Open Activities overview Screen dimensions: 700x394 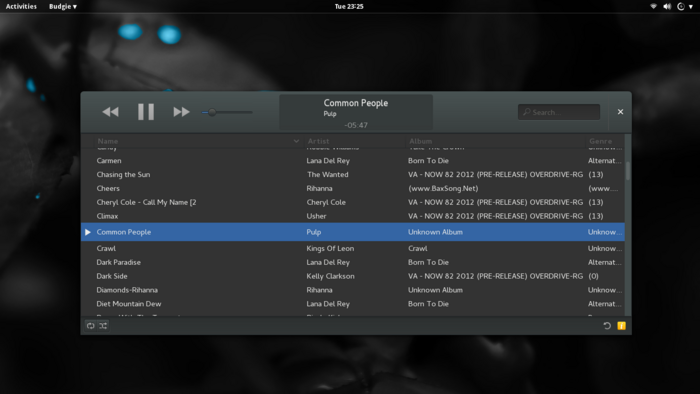click(x=21, y=6)
